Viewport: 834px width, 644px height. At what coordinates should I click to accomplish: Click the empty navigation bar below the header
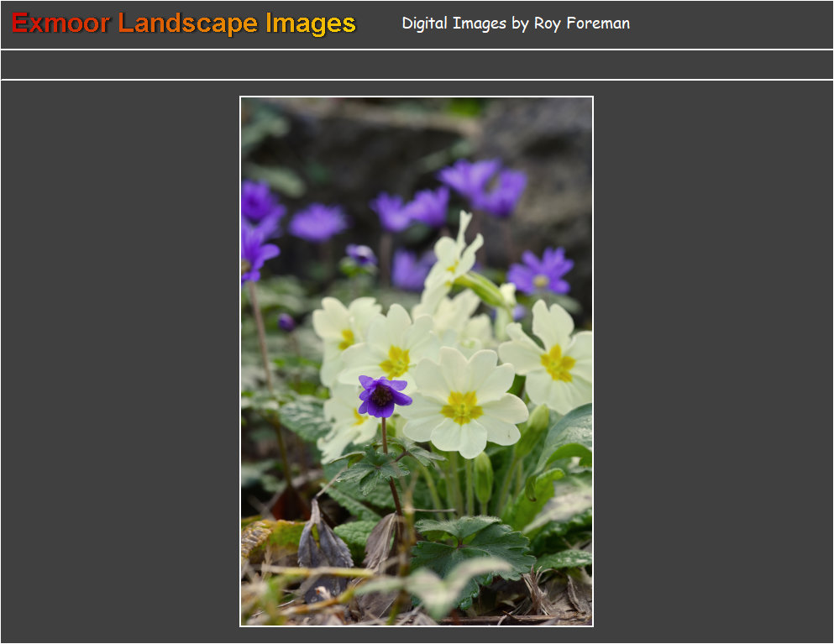coord(417,65)
